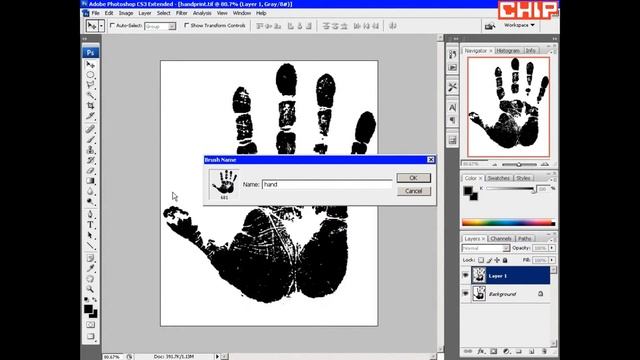Click Add layer style fx icon
This screenshot has height=360, width=640.
pos(481,351)
